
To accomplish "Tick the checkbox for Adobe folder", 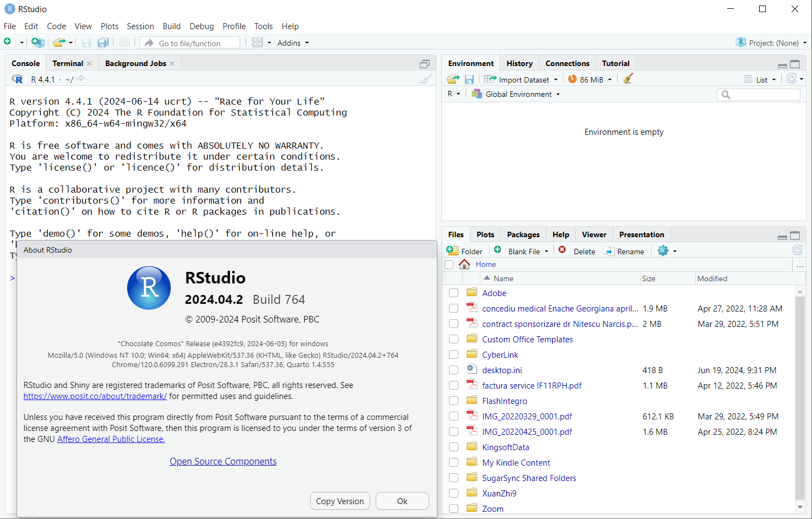I will [x=453, y=293].
